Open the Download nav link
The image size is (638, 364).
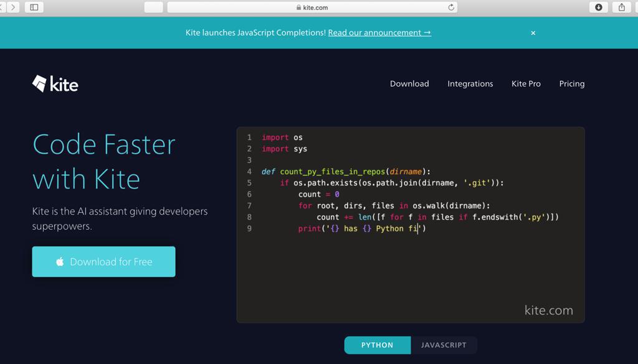[x=409, y=83]
